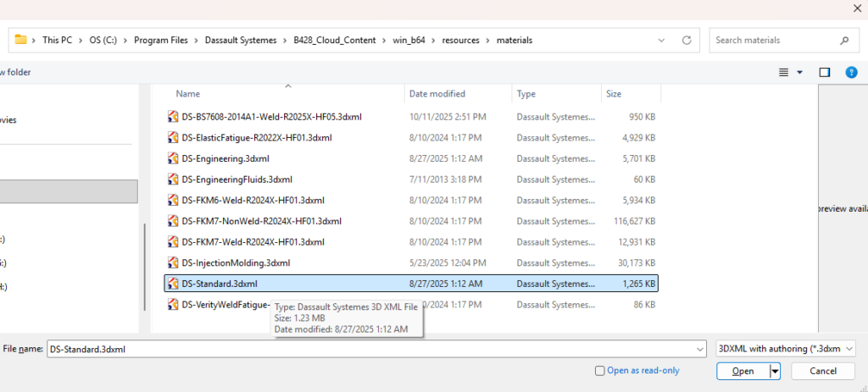Screen dimensions: 868x392
Task: Click the DS-InjectionMolding.3dxml file icon
Action: tap(173, 262)
